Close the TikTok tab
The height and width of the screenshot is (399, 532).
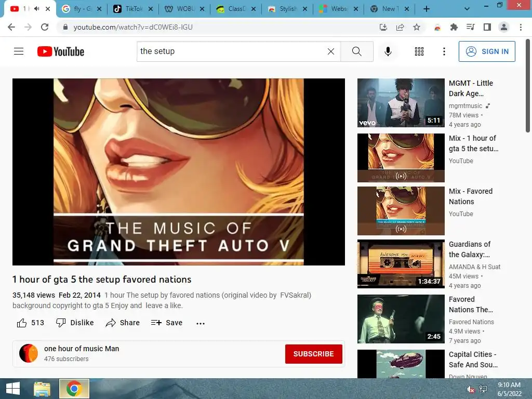pos(151,9)
